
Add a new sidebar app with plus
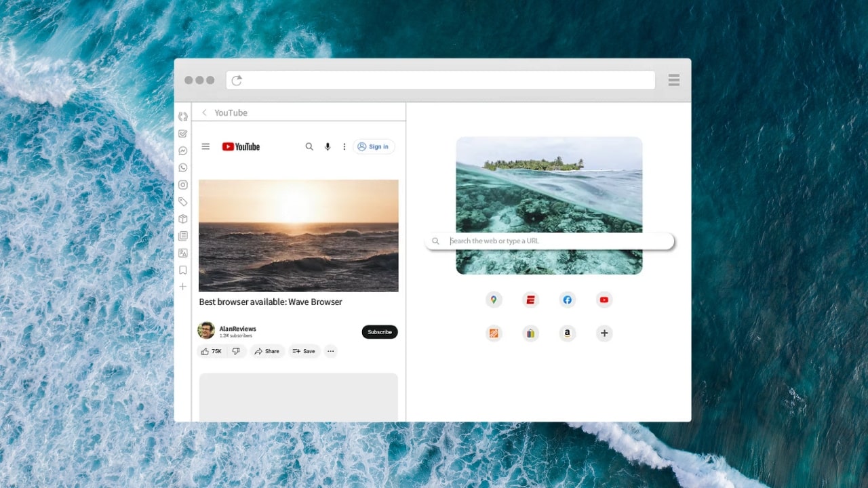tap(183, 287)
